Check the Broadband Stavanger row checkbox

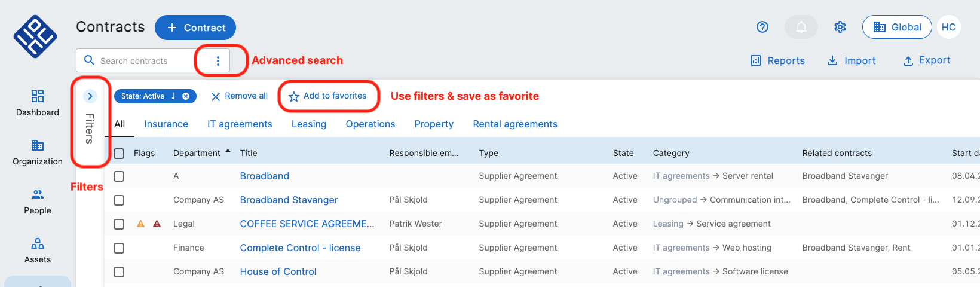tap(119, 200)
